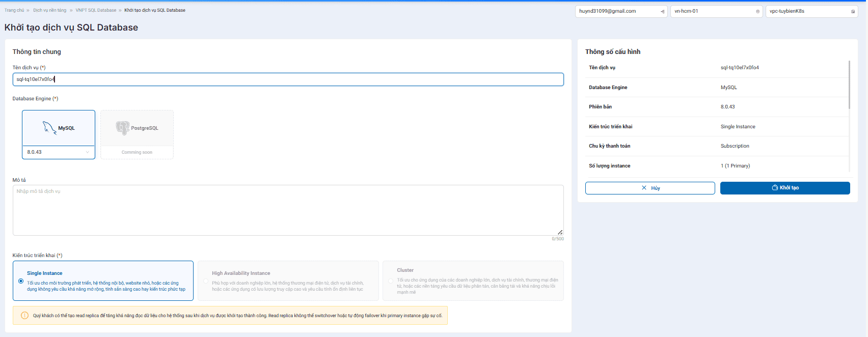Click the Hủy cancel button
868x337 pixels.
(x=650, y=188)
